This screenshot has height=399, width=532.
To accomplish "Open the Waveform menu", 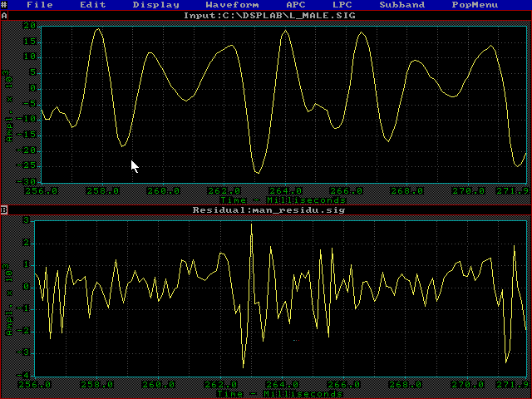I will [233, 5].
